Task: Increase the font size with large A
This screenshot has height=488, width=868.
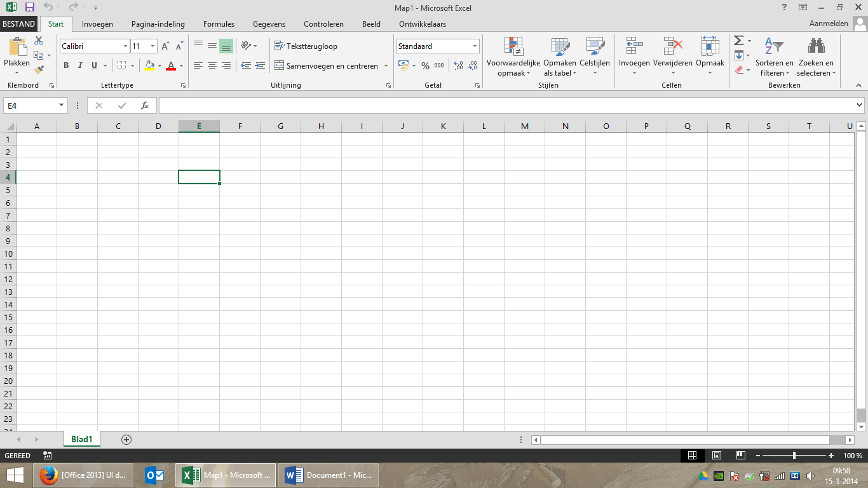Action: click(165, 46)
